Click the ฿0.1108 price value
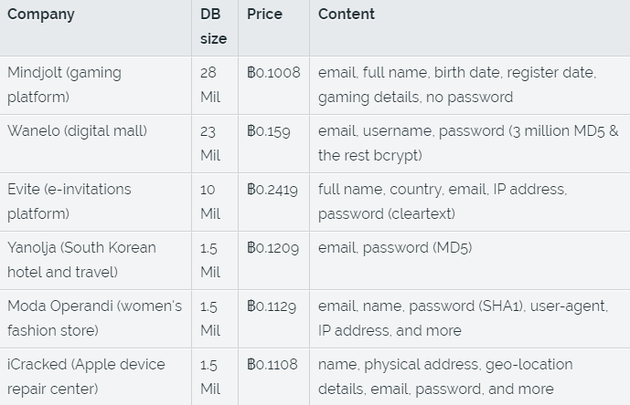The image size is (630, 405). (x=272, y=364)
